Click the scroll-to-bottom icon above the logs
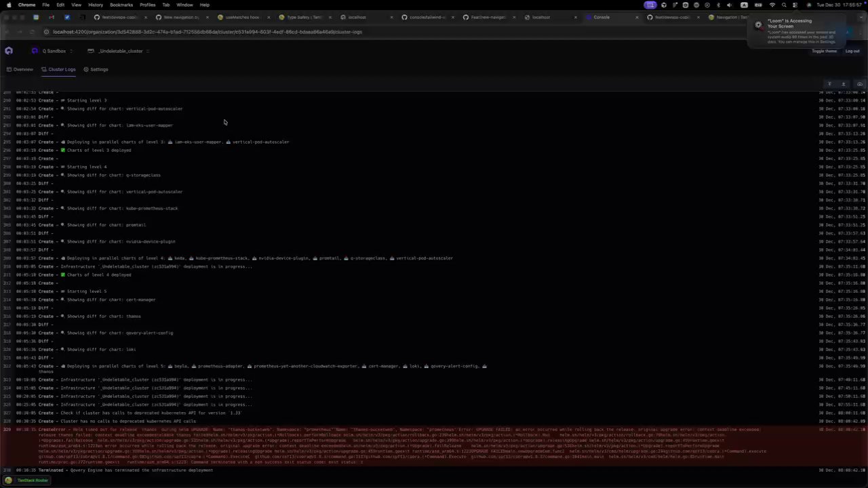This screenshot has height=488, width=868. (844, 84)
